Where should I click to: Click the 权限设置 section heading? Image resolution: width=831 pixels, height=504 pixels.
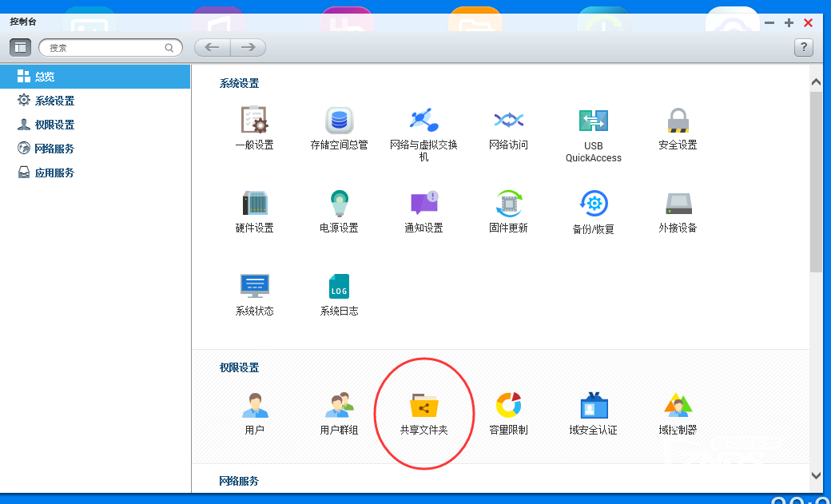pos(239,367)
